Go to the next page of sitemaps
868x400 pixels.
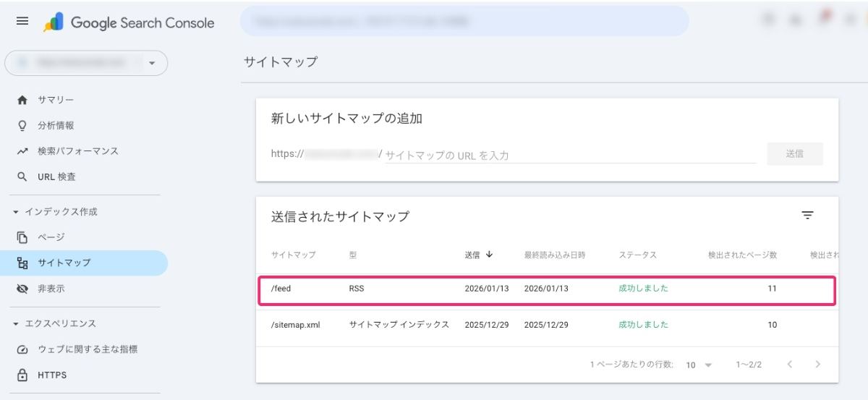(818, 365)
